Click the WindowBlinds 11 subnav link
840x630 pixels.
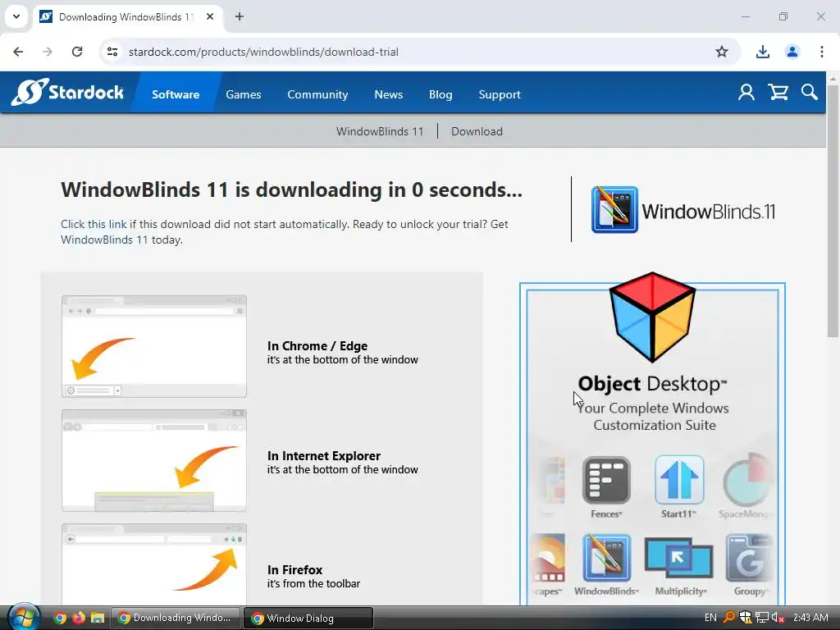(379, 131)
